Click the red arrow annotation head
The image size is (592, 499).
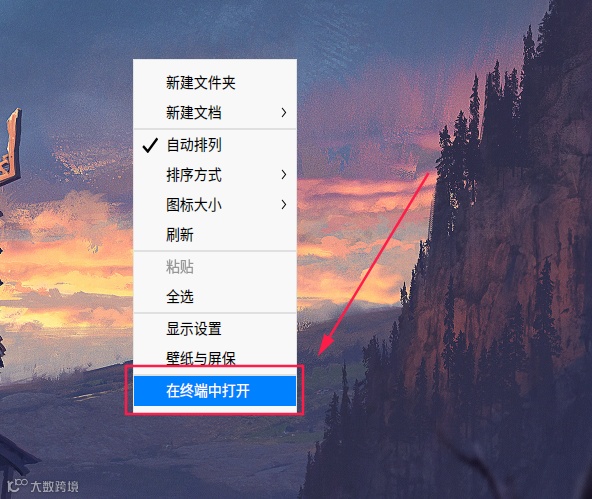[x=325, y=344]
